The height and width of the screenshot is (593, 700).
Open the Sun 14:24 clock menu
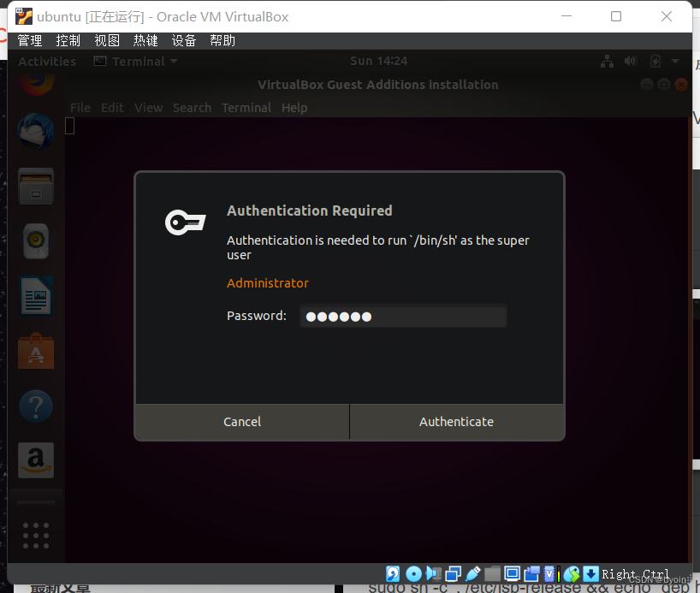click(378, 61)
